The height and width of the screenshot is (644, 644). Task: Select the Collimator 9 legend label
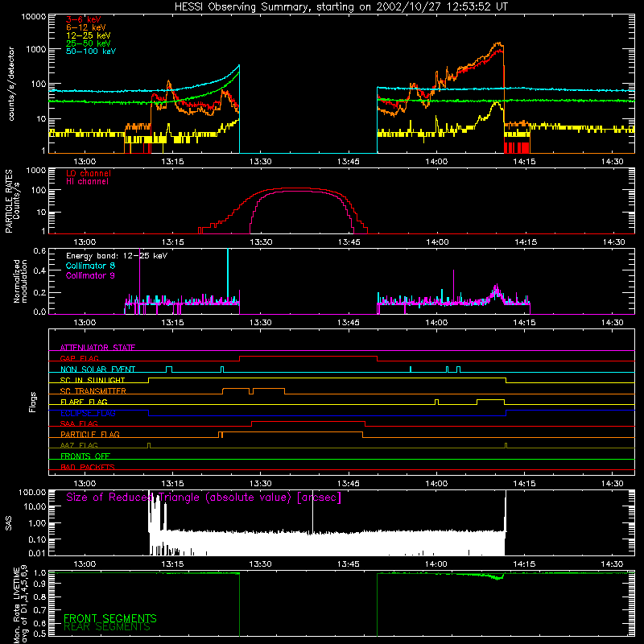[x=90, y=275]
